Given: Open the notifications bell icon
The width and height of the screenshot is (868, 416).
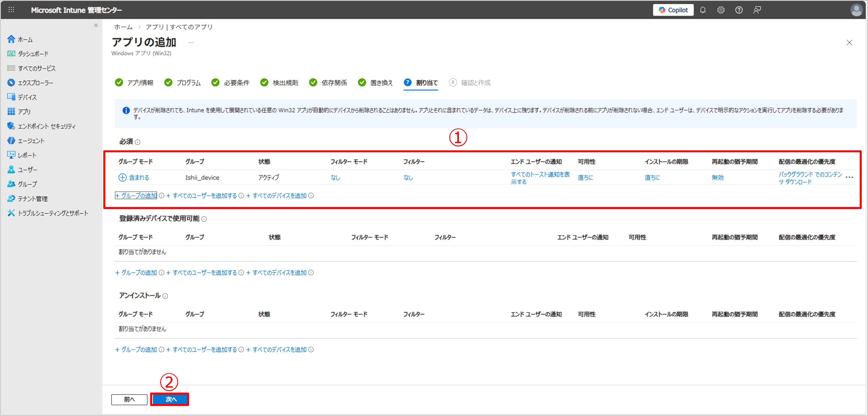Looking at the screenshot, I should pyautogui.click(x=703, y=10).
